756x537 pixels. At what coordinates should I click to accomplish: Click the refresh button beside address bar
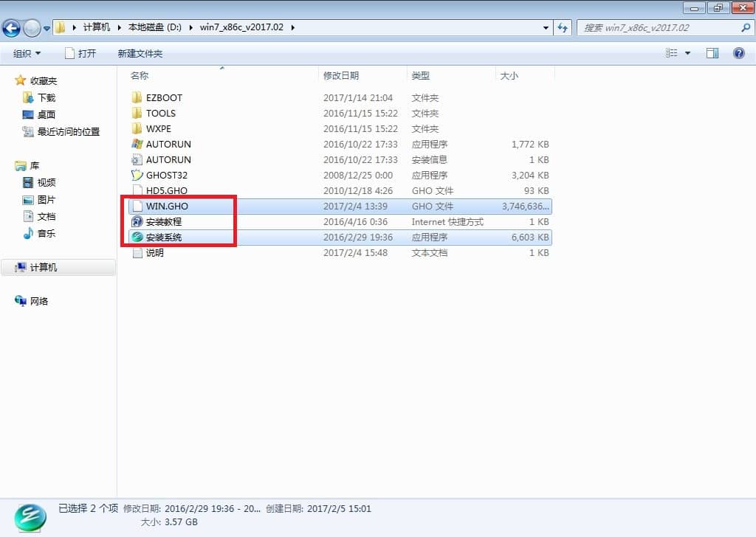(x=563, y=27)
